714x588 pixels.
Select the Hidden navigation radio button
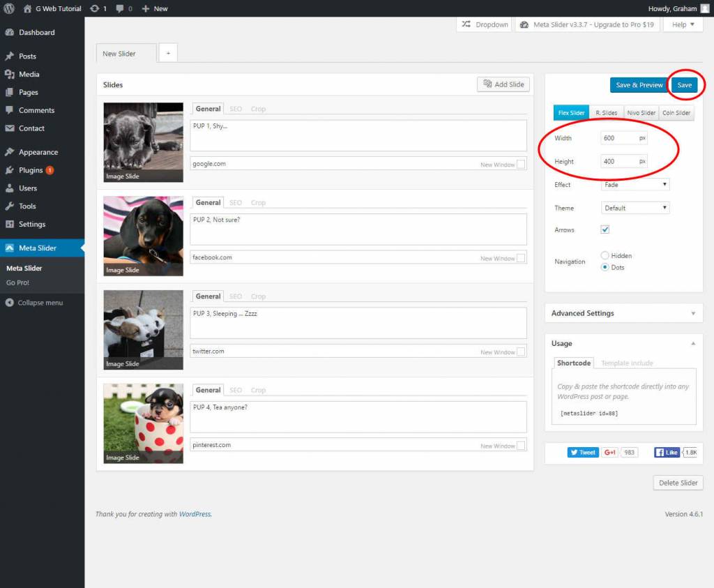click(605, 255)
